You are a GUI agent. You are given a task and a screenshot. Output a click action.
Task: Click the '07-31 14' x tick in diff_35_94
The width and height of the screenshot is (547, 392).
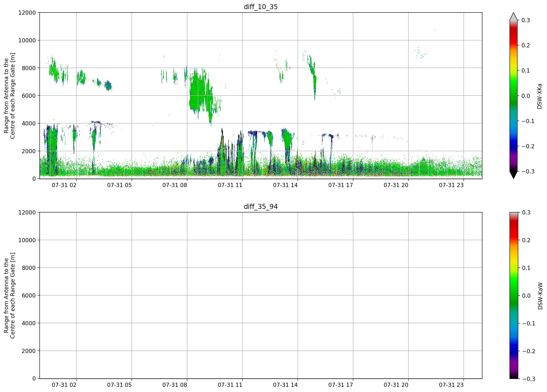pos(285,385)
